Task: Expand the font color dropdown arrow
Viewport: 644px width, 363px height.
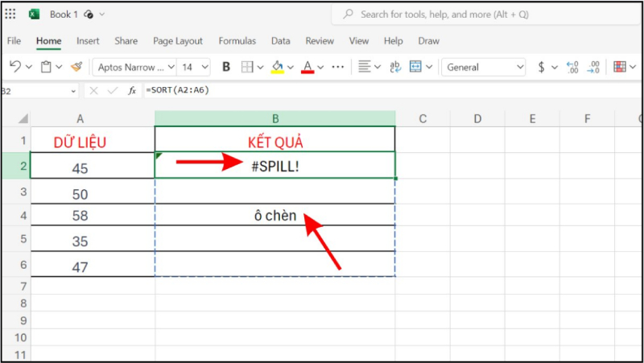Action: [320, 67]
